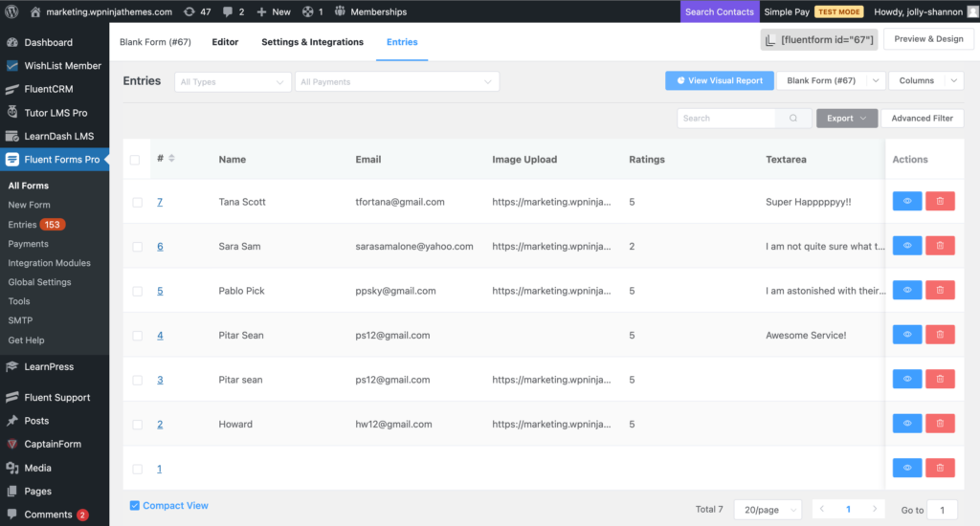Open the Memberships group icon in the admin bar
This screenshot has height=526, width=980.
[340, 11]
